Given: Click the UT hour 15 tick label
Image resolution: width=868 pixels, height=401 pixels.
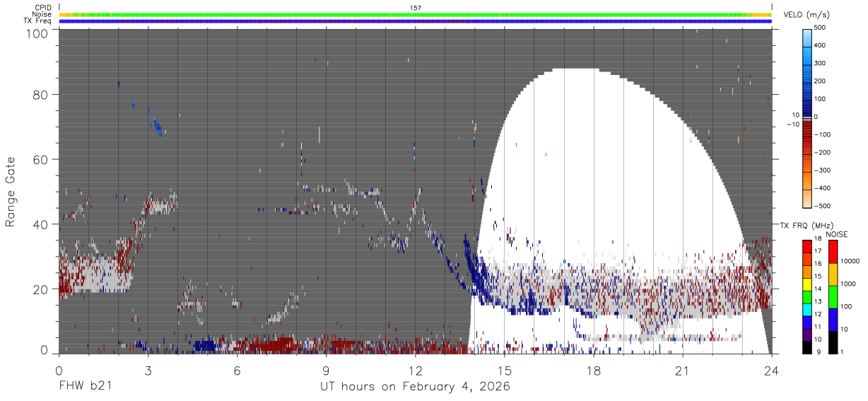Looking at the screenshot, I should click(505, 370).
